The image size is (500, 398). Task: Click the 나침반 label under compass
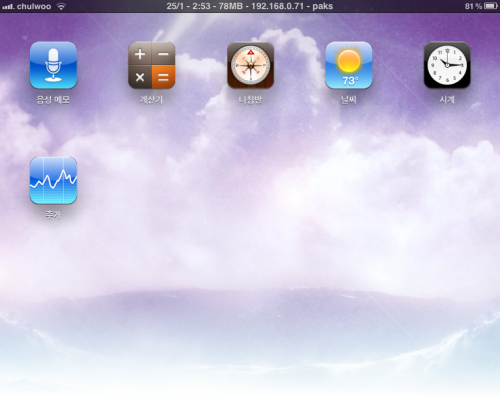(250, 100)
